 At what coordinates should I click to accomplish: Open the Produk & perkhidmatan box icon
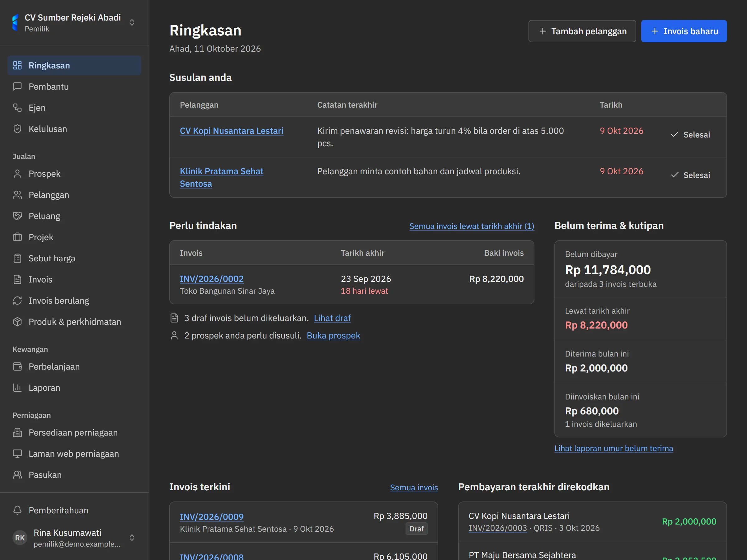tap(17, 322)
